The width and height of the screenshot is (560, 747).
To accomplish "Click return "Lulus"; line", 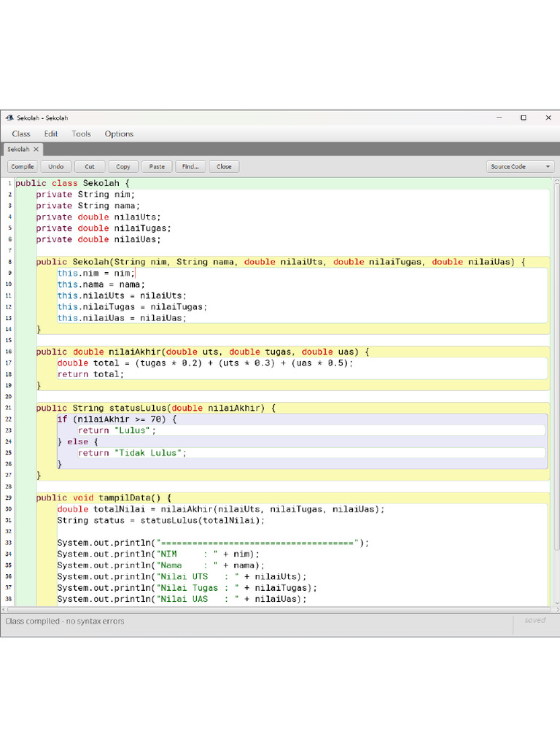I will [117, 430].
